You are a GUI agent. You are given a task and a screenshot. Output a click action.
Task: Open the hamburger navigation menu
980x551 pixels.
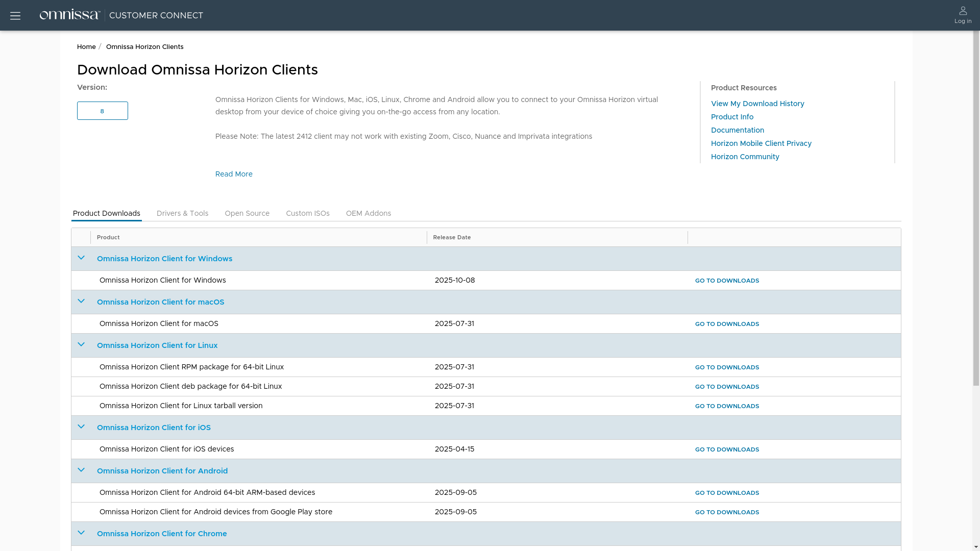click(15, 16)
